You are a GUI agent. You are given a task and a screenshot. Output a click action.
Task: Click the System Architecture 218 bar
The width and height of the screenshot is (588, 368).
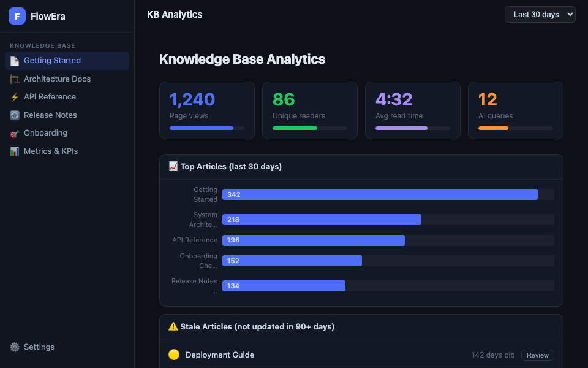tap(322, 220)
